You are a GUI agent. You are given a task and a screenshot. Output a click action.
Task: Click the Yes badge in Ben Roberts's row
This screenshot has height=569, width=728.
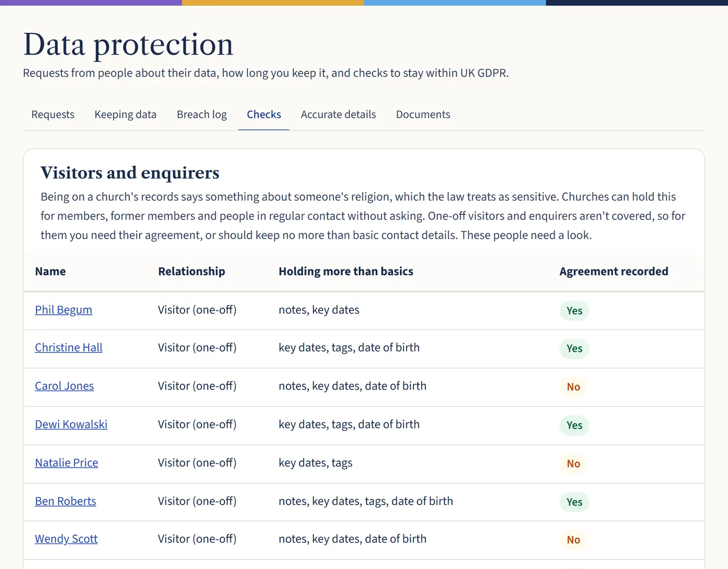pyautogui.click(x=574, y=502)
